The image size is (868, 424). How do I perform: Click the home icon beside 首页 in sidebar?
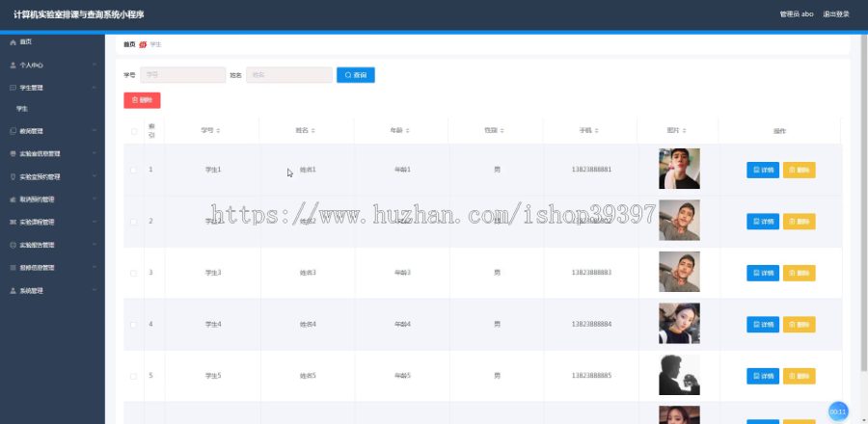[x=13, y=42]
